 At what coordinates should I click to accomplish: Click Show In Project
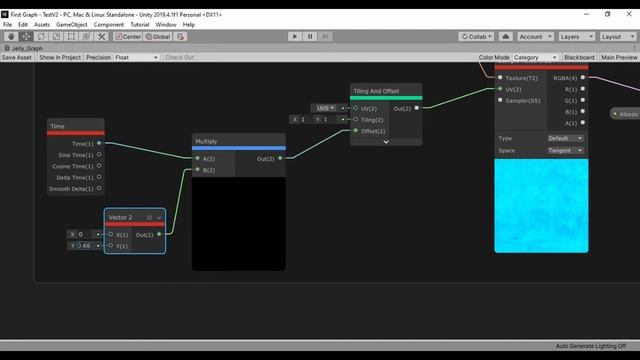tap(60, 58)
